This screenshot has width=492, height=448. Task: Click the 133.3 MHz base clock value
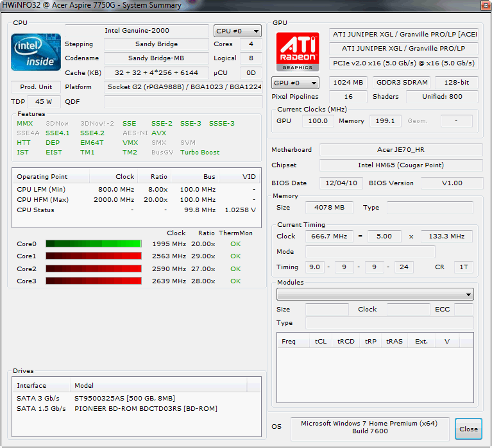447,236
